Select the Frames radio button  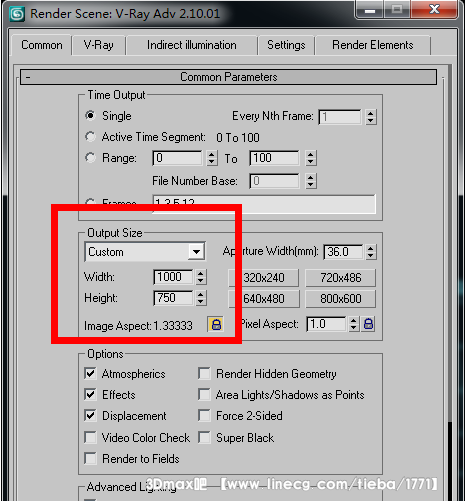click(x=90, y=202)
